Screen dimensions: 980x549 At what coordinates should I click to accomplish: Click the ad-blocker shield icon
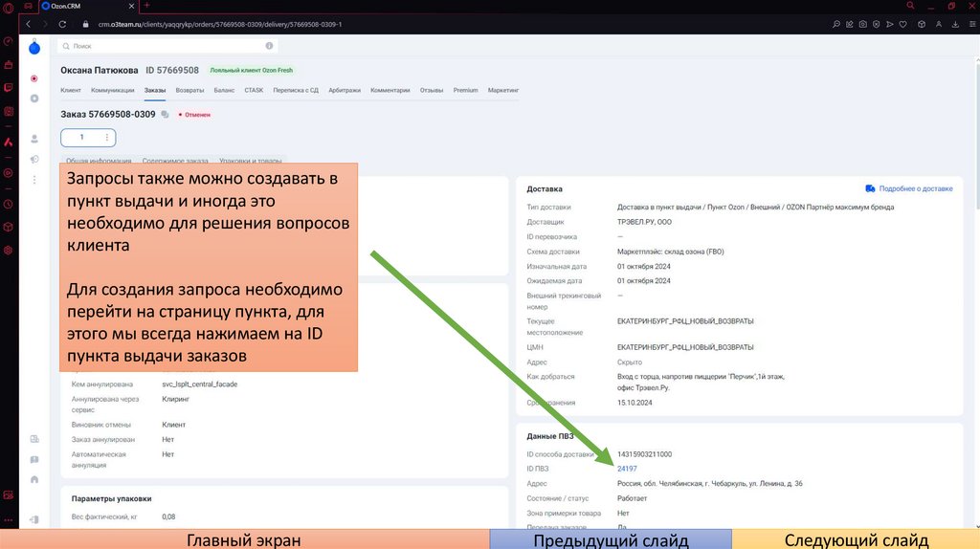pos(877,24)
